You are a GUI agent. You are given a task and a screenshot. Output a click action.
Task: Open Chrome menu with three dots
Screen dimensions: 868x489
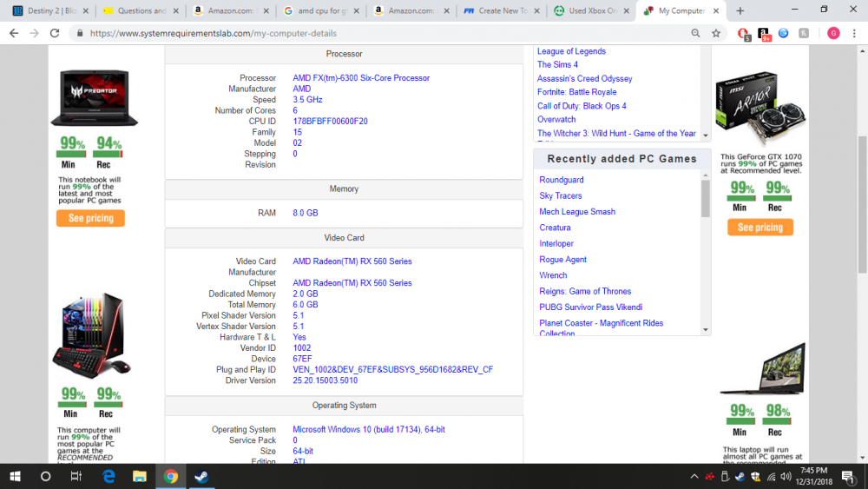[854, 33]
